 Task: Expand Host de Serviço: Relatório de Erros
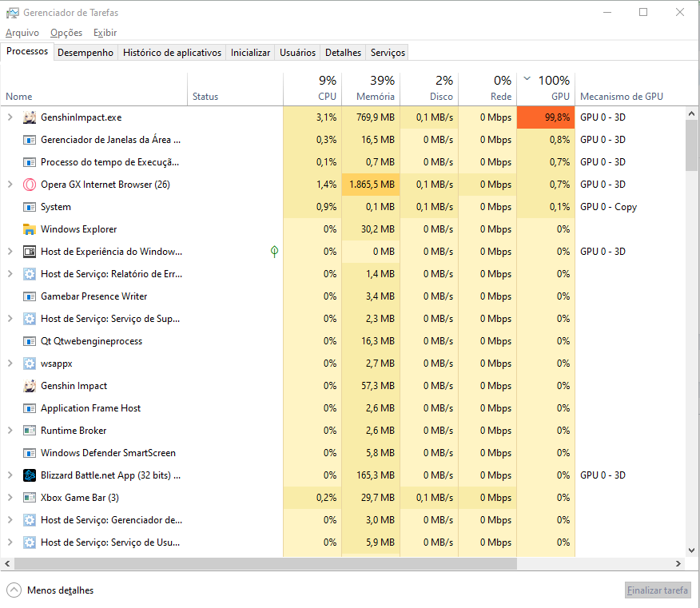click(10, 274)
